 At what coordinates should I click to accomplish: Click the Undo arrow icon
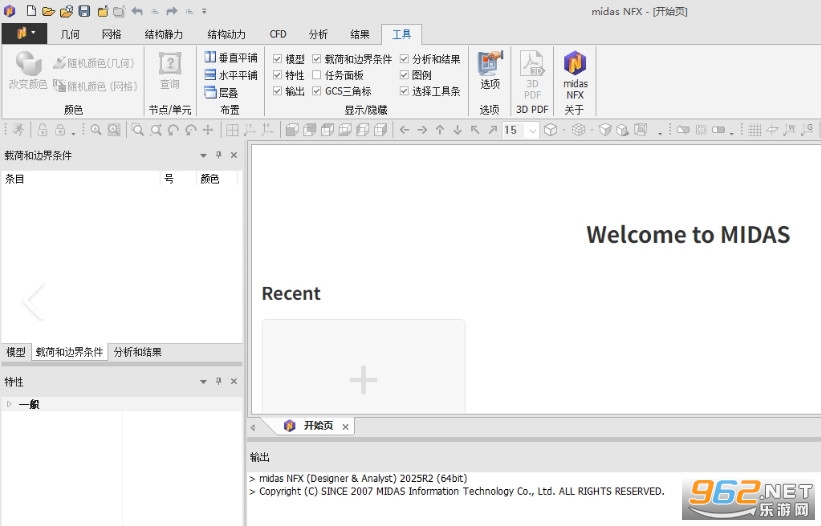[x=137, y=10]
